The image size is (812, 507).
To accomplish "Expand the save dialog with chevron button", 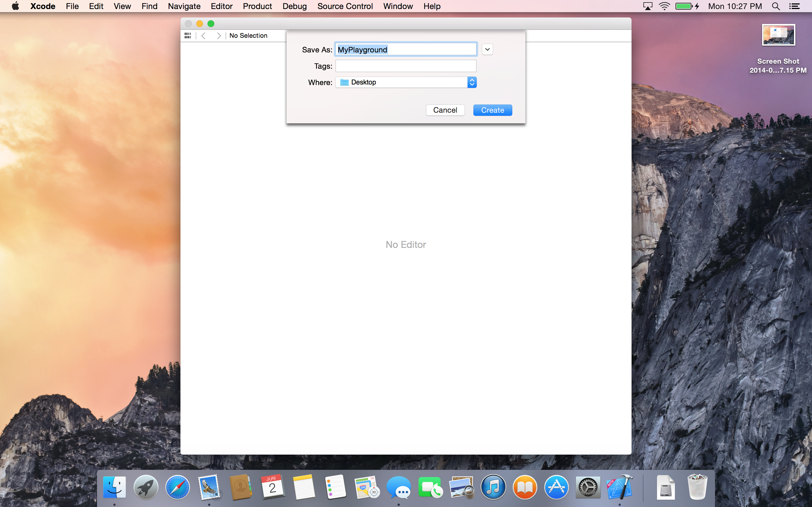I will [487, 50].
